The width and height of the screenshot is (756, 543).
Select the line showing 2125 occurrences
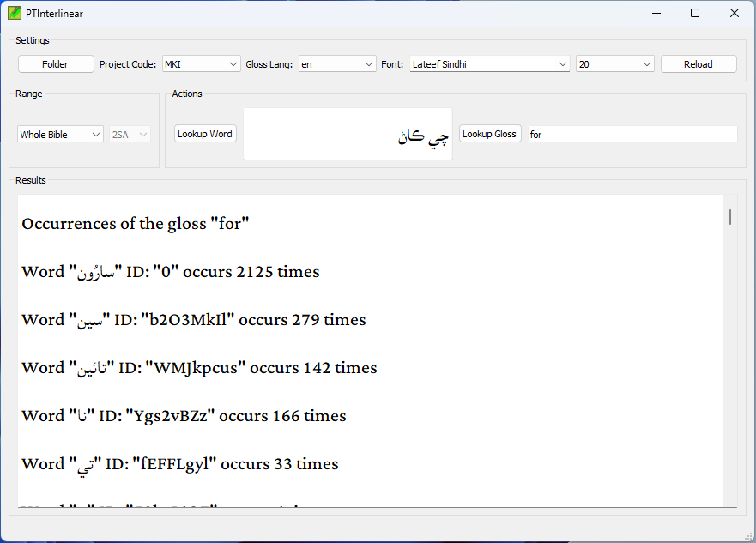172,271
